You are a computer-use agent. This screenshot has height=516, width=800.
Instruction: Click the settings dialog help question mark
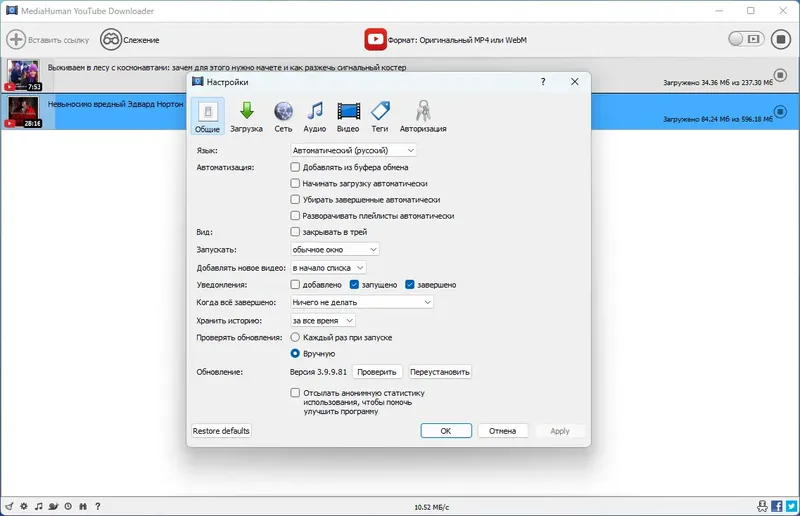pyautogui.click(x=543, y=82)
